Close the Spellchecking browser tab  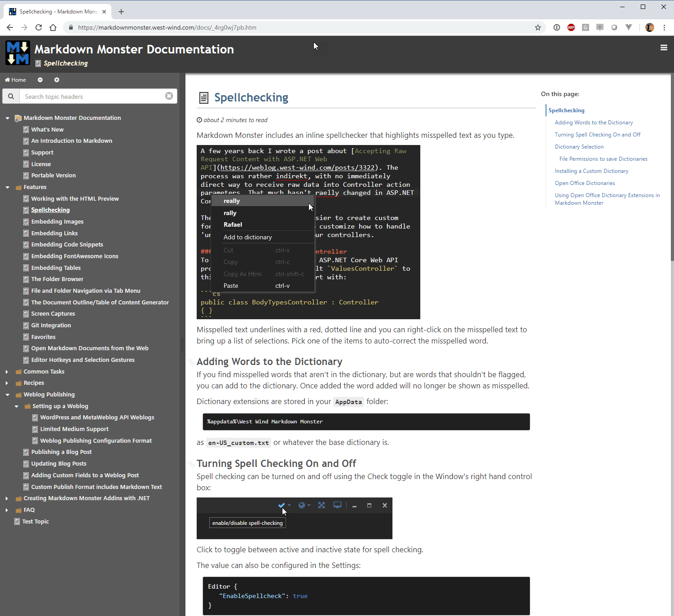point(104,12)
